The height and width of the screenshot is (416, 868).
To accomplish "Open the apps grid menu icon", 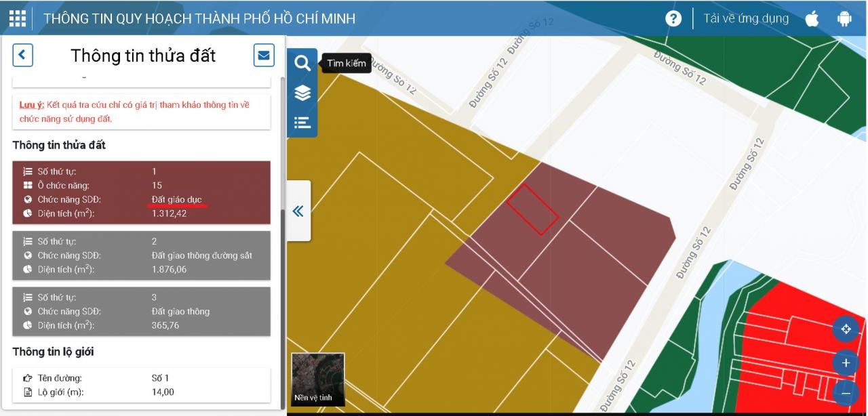I will click(18, 18).
